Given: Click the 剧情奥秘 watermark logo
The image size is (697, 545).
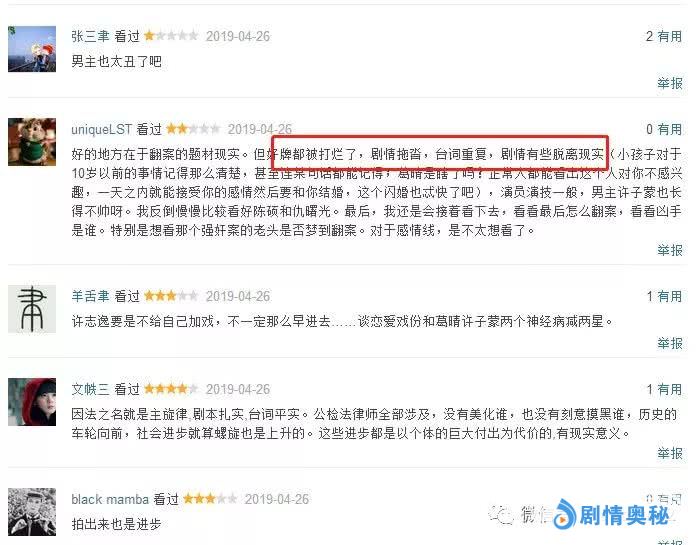Looking at the screenshot, I should click(611, 515).
